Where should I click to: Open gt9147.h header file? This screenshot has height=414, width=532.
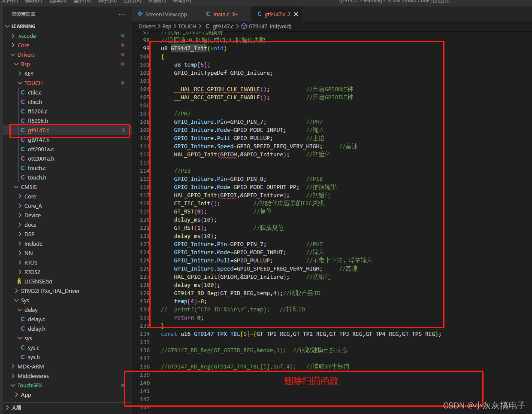click(x=38, y=140)
